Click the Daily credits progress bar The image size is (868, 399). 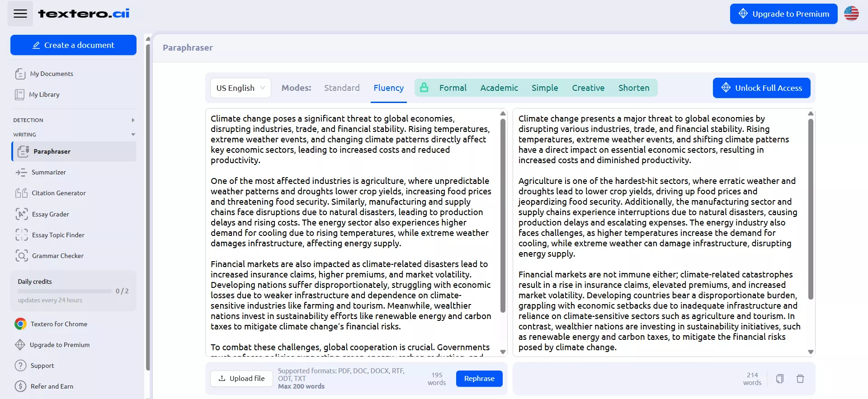pos(64,291)
